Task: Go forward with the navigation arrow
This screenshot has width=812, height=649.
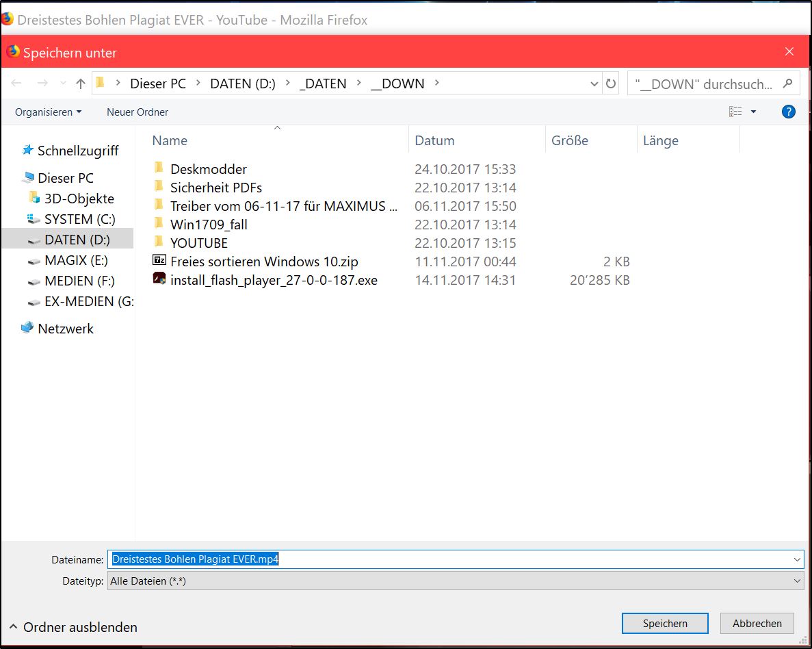Action: (42, 83)
